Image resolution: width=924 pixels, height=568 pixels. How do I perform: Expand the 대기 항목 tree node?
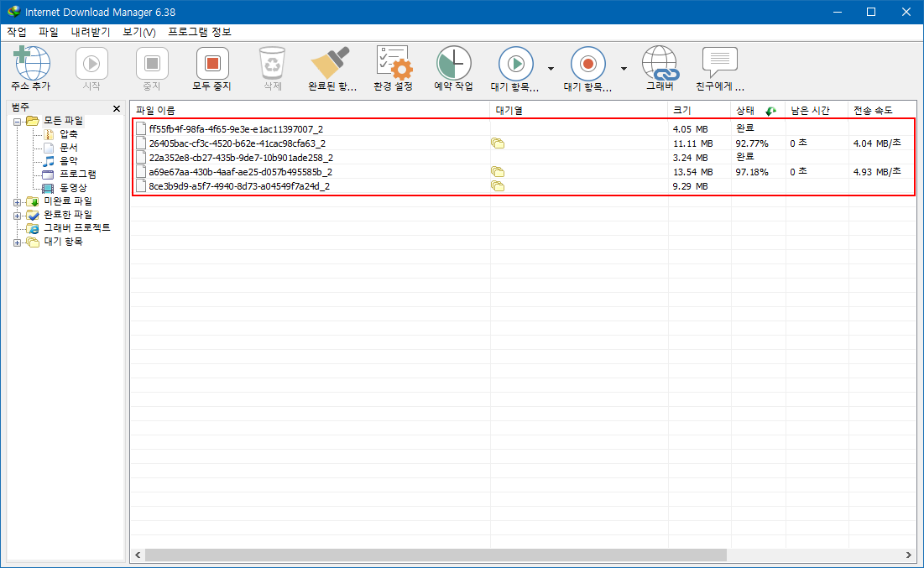click(17, 242)
